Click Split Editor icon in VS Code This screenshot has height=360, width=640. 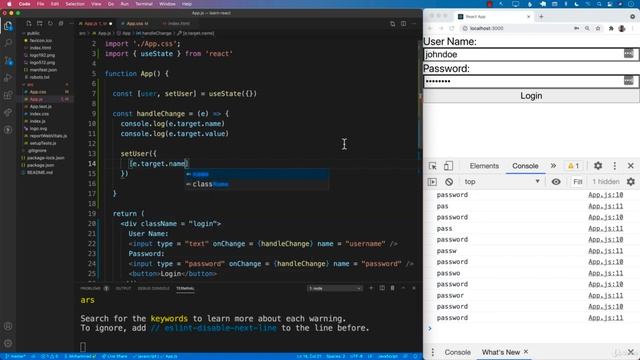coord(403,24)
